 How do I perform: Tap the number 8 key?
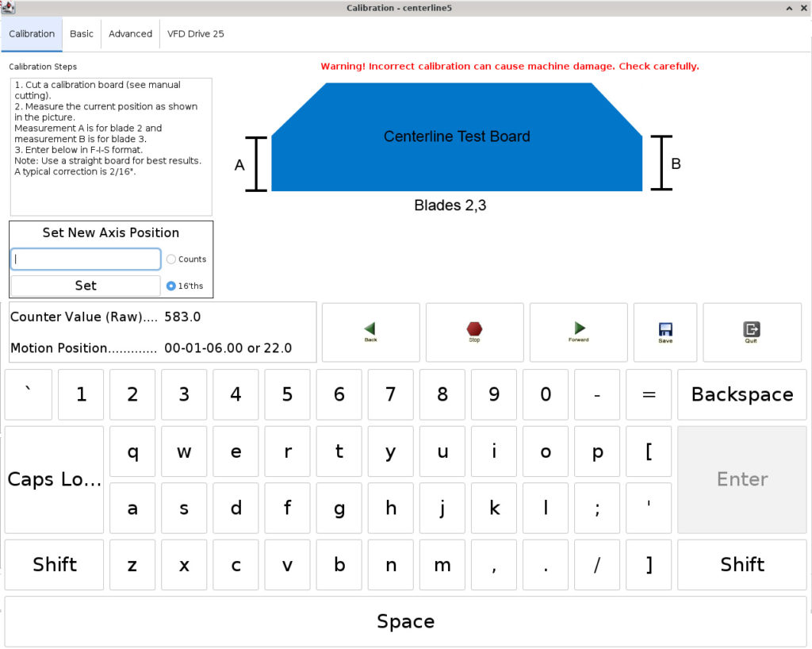[442, 394]
